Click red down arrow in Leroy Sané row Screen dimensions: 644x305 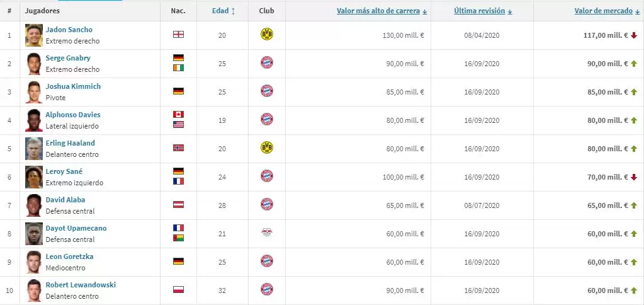pyautogui.click(x=634, y=177)
